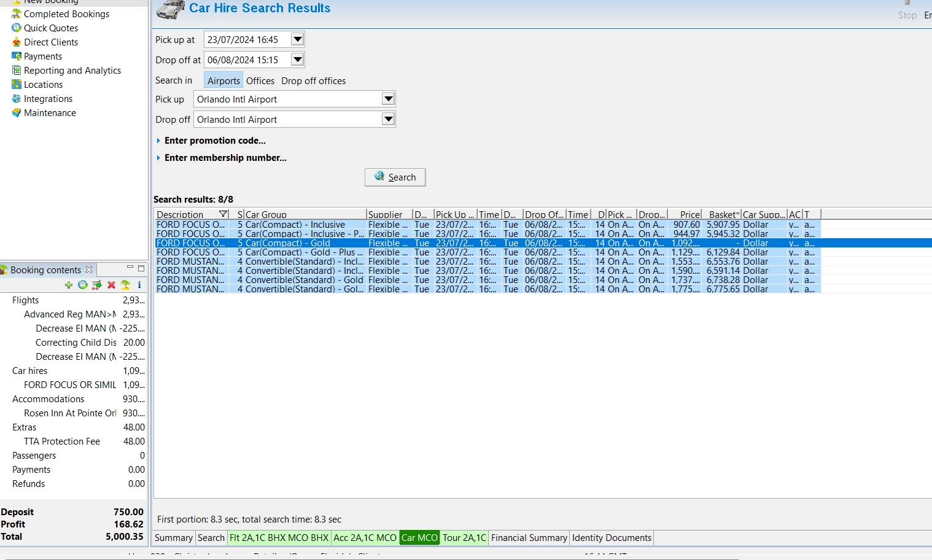The image size is (932, 560).
Task: Select the row with basket 6,553.76
Action: click(x=488, y=262)
